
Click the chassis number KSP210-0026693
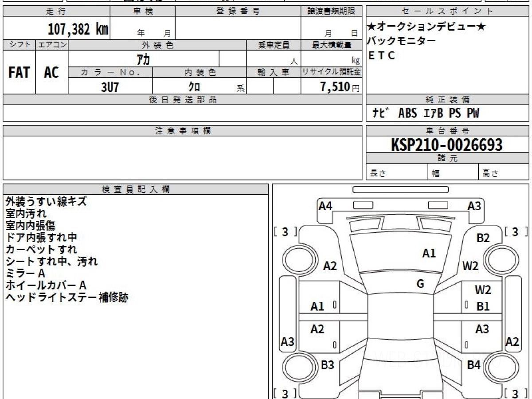tap(447, 145)
